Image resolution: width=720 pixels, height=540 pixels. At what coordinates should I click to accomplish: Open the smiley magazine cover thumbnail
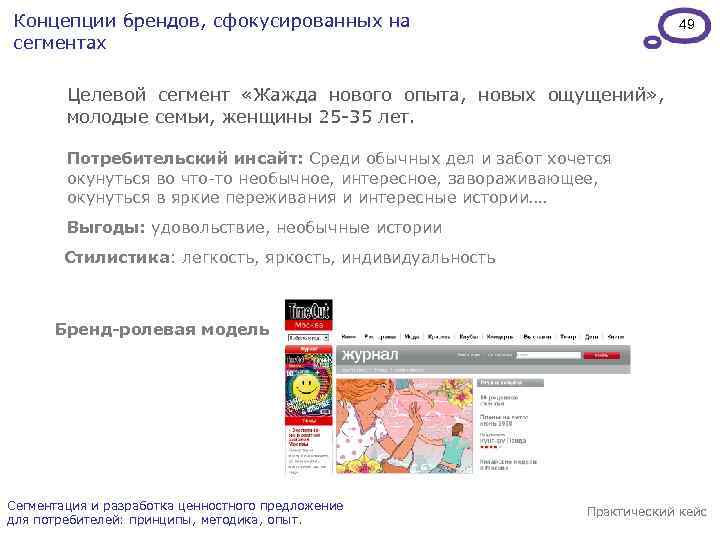[x=309, y=385]
